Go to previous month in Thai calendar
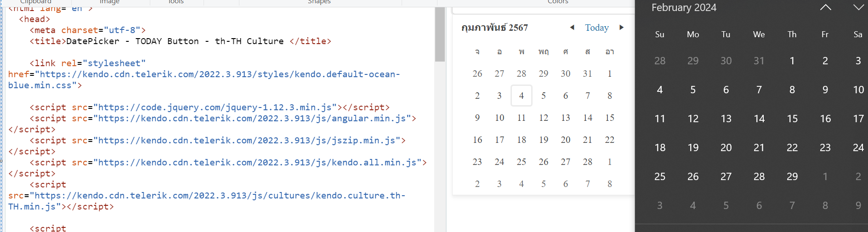Image resolution: width=868 pixels, height=232 pixels. (x=572, y=28)
